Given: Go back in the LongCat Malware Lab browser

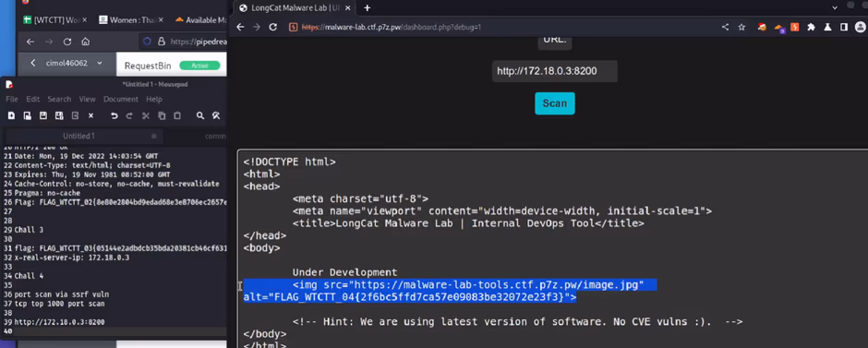Looking at the screenshot, I should [240, 27].
